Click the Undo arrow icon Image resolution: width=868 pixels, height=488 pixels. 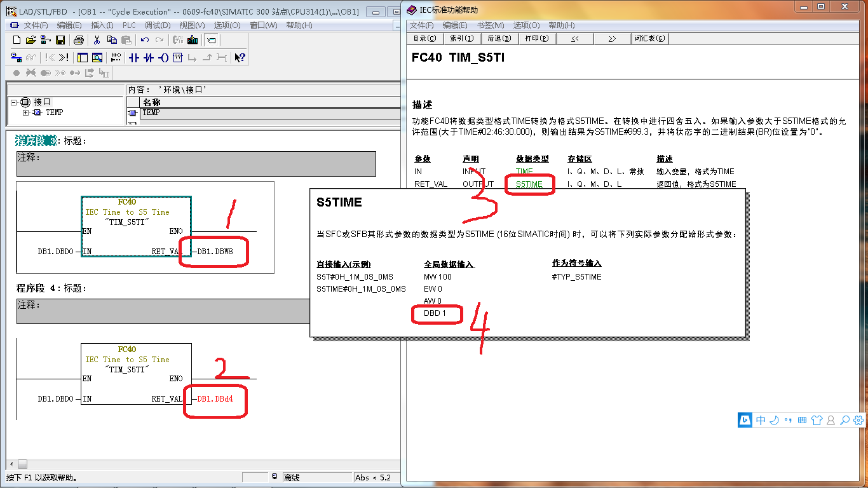(145, 40)
